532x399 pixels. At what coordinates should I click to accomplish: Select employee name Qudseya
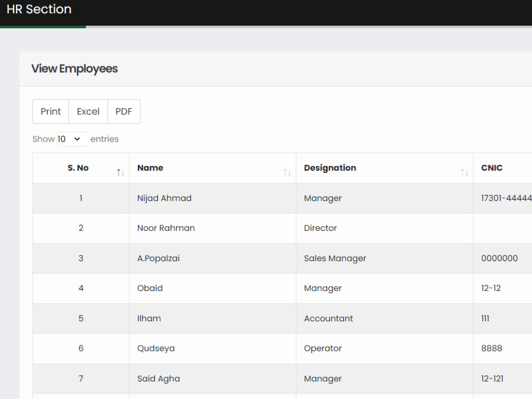click(156, 348)
